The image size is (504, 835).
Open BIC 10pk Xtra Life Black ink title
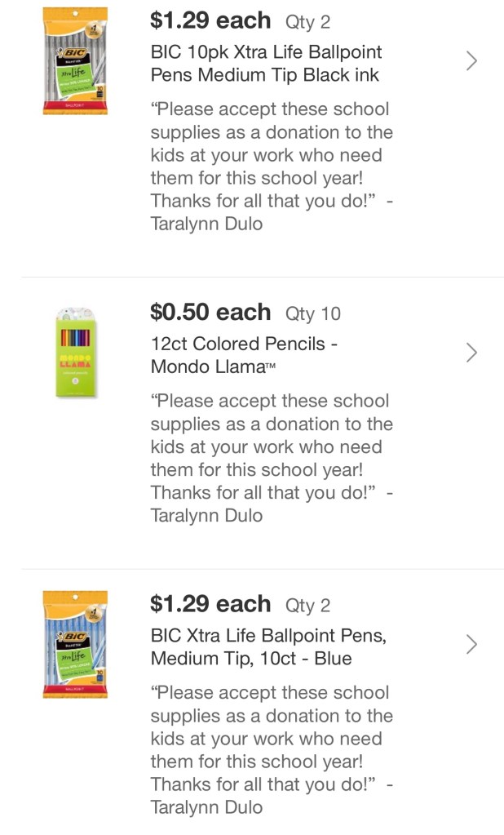266,64
